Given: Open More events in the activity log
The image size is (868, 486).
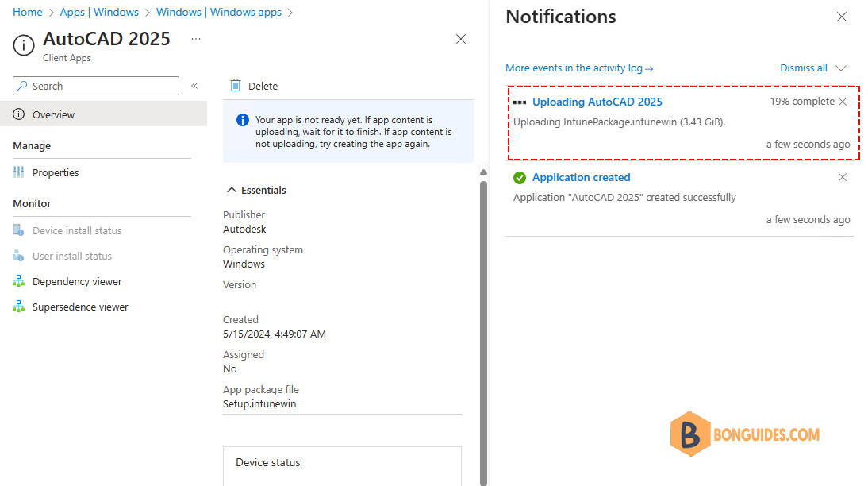Looking at the screenshot, I should click(x=579, y=68).
